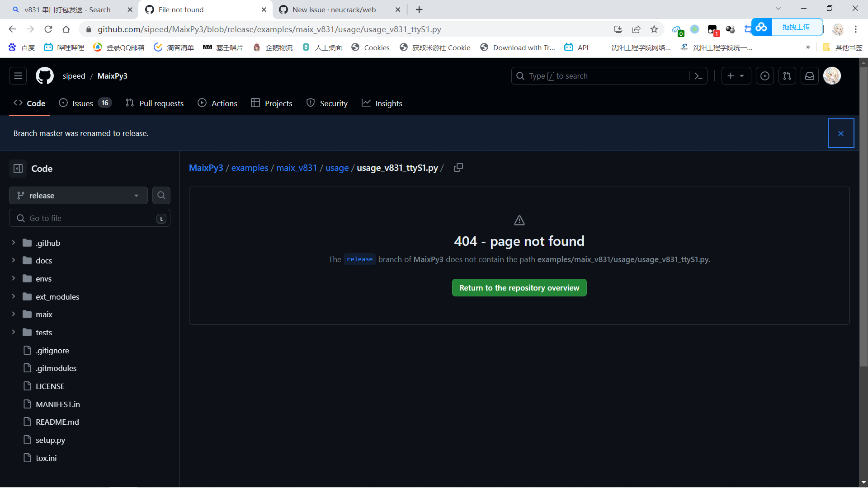Open the notifications inbox icon
Screen dimensions: 868x488
[809, 75]
